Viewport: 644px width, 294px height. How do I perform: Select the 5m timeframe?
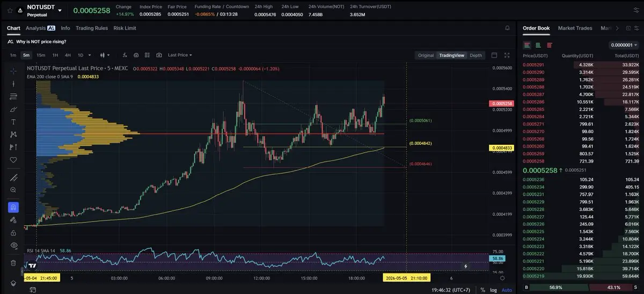pyautogui.click(x=26, y=55)
